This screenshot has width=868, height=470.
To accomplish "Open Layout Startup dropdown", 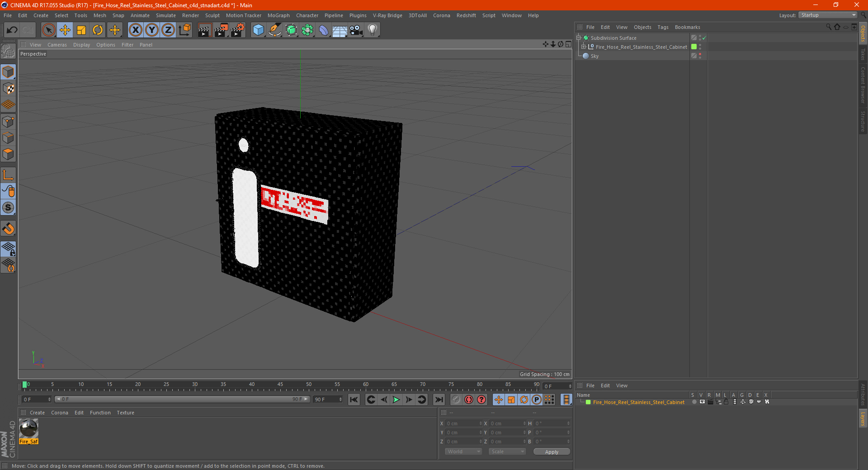I will click(x=828, y=15).
